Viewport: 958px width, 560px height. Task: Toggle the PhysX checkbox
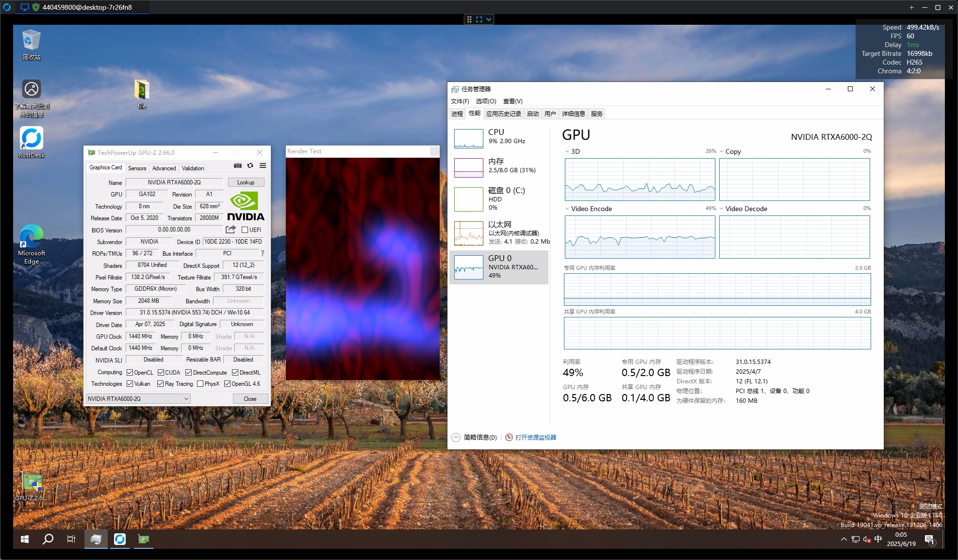coord(200,384)
